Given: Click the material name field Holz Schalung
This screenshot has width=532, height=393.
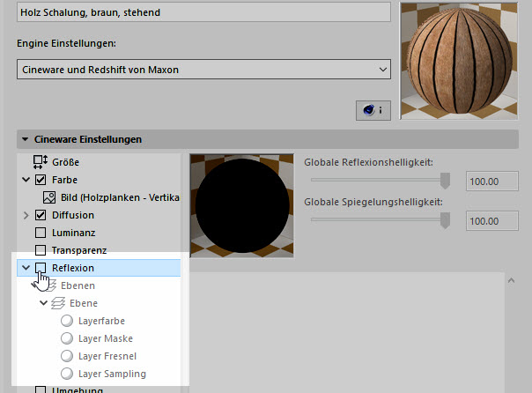Looking at the screenshot, I should [x=203, y=12].
